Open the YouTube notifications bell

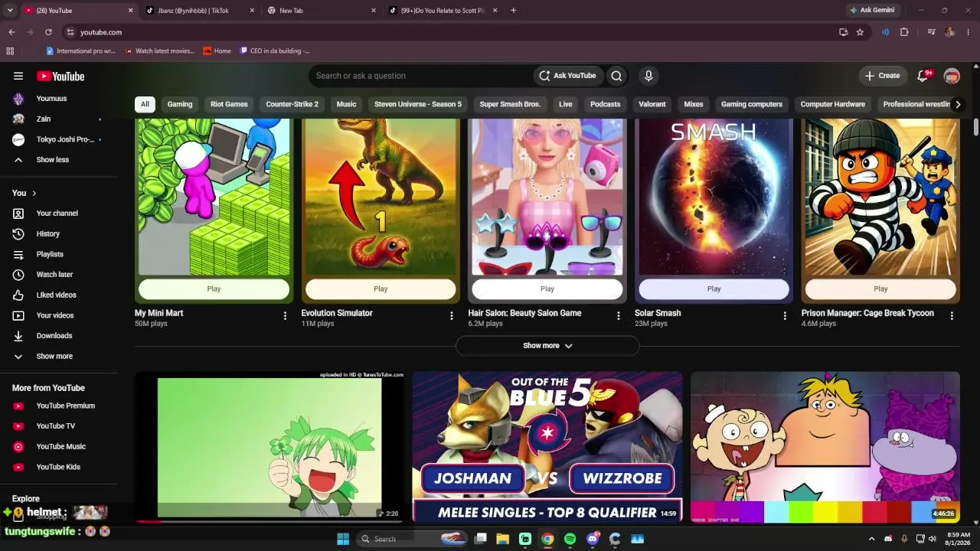[x=923, y=76]
